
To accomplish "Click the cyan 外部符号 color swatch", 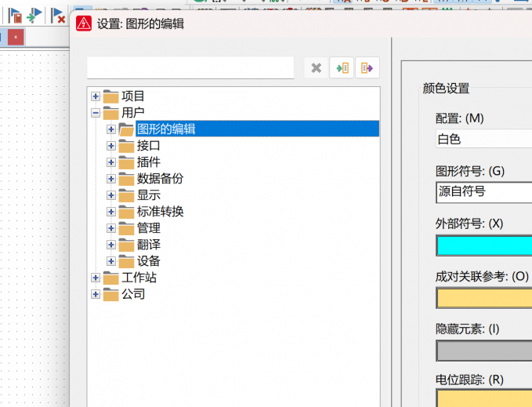I will tap(484, 245).
